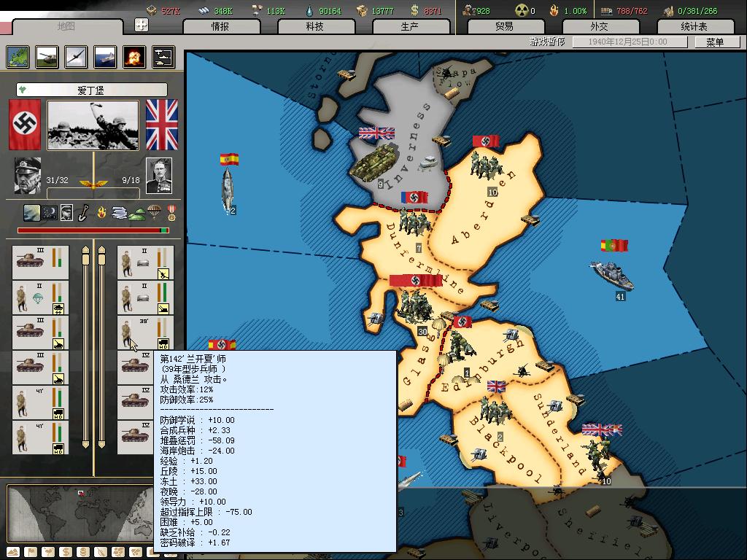This screenshot has width=747, height=560.
Task: Click the aircraft icon at Scapa Flow
Action: pyautogui.click(x=446, y=73)
